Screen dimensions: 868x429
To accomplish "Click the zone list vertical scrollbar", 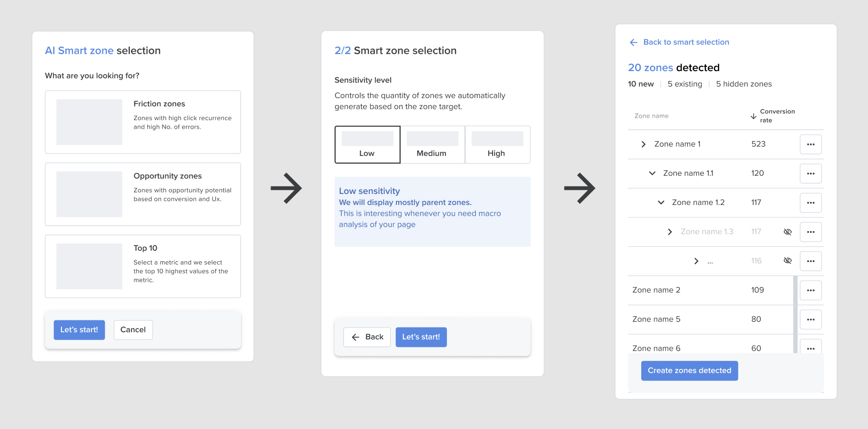I will [x=795, y=314].
